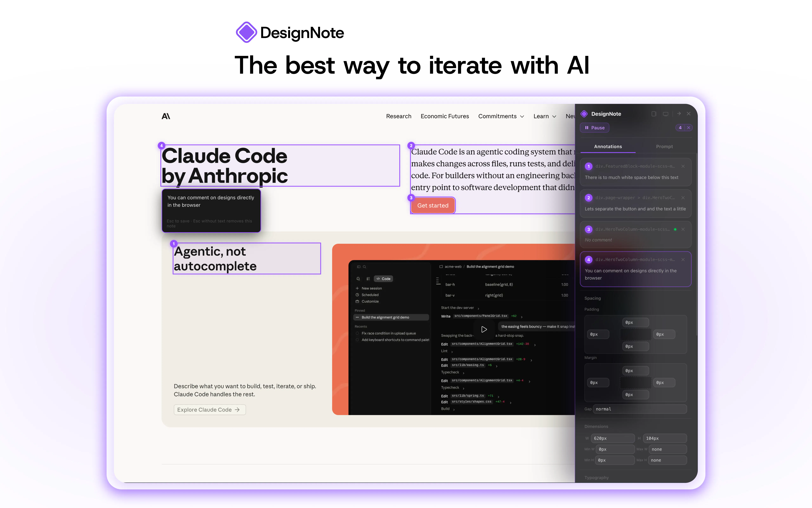
Task: Click the number 1 badge in the annotations list
Action: [589, 166]
